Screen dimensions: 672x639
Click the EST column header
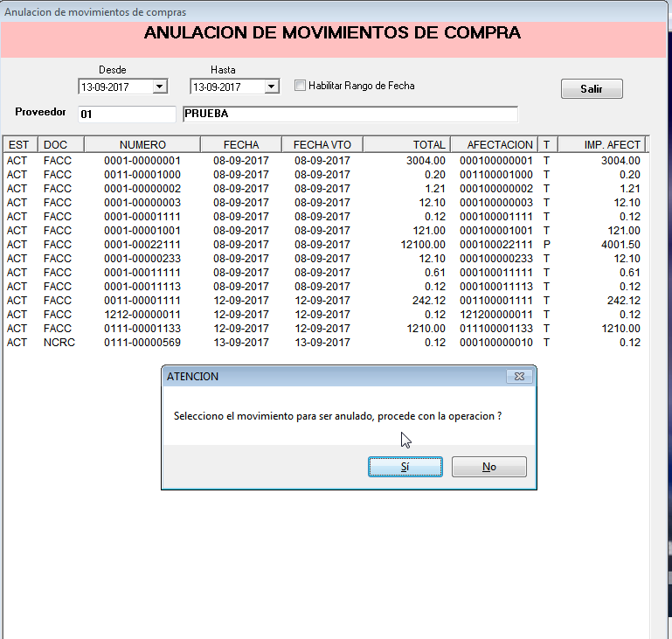coord(20,145)
